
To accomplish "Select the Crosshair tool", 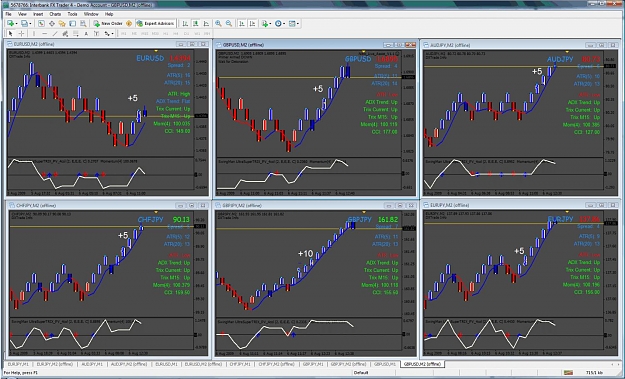I will pyautogui.click(x=21, y=34).
